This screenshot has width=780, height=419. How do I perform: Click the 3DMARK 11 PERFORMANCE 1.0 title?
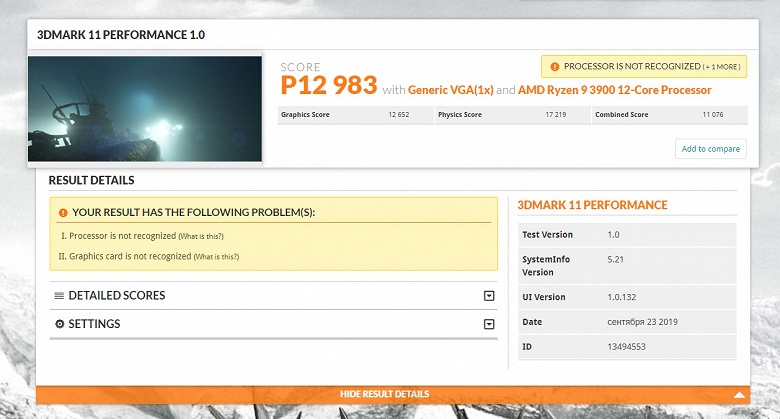coord(121,35)
